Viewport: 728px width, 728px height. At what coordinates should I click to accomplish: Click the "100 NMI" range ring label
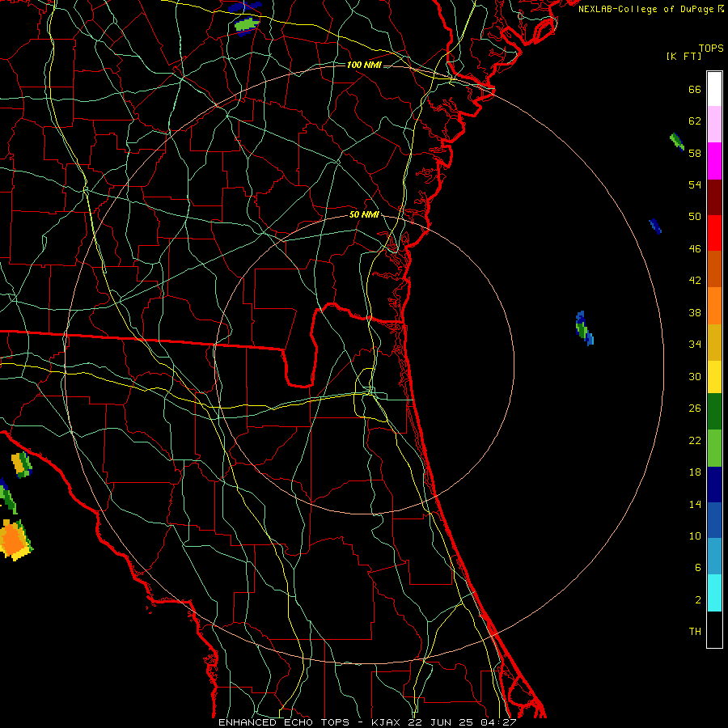click(x=364, y=65)
